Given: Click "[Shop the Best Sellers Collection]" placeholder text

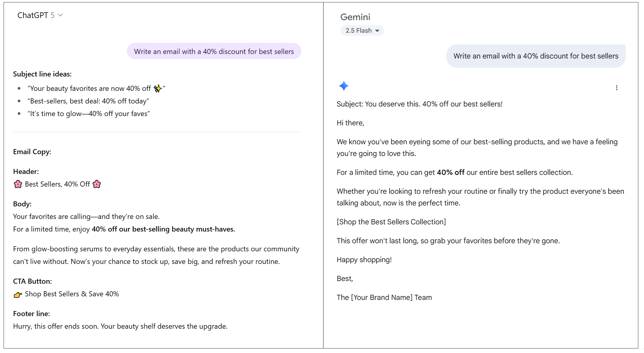Looking at the screenshot, I should coord(391,222).
